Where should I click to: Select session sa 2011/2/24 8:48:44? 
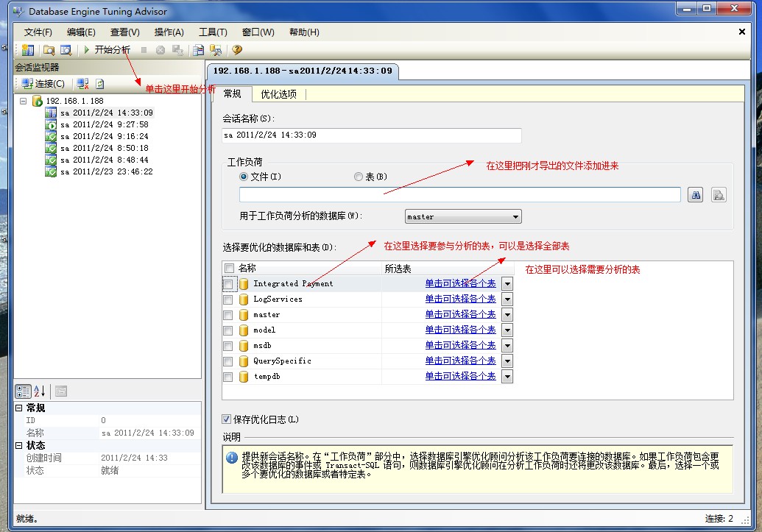104,160
